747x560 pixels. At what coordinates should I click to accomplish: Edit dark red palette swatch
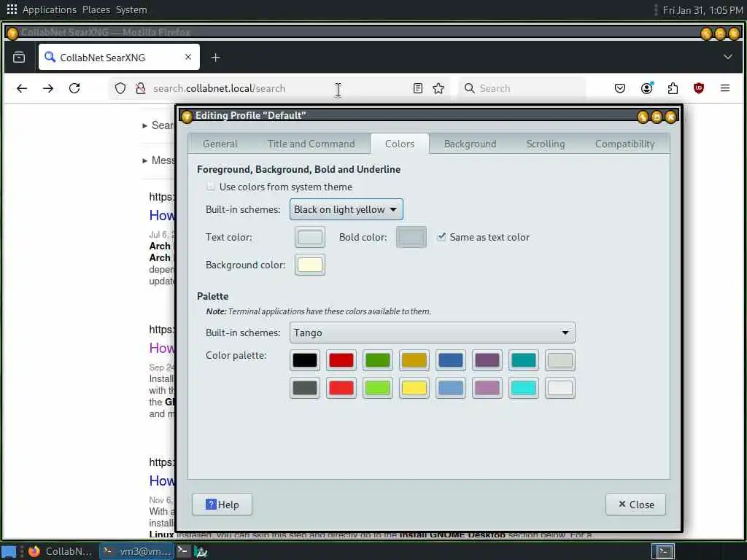(341, 360)
